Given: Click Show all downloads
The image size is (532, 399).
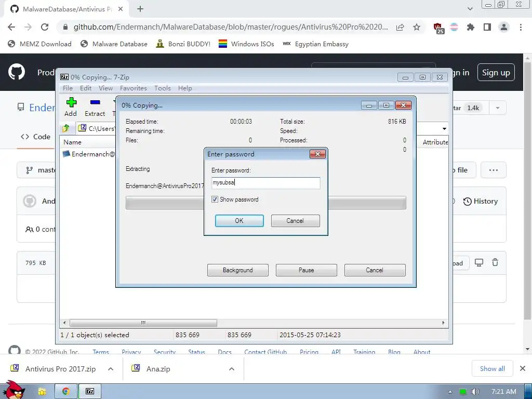Looking at the screenshot, I should tap(493, 368).
